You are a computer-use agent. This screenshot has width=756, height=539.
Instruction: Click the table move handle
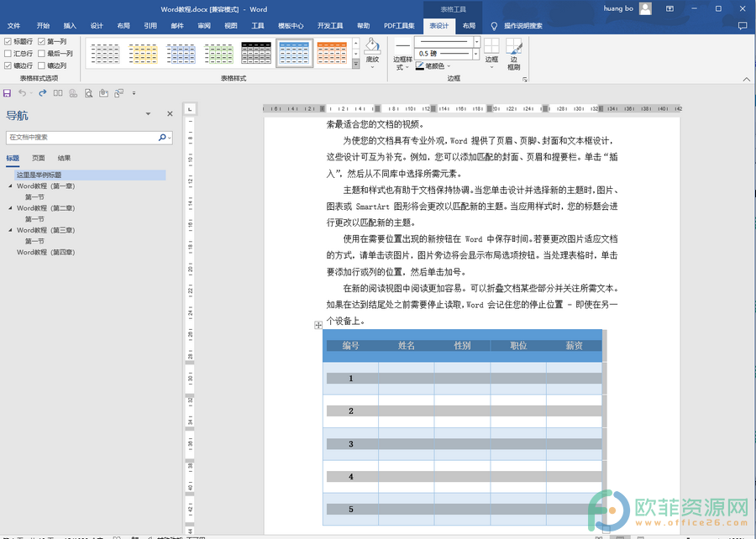[x=318, y=325]
